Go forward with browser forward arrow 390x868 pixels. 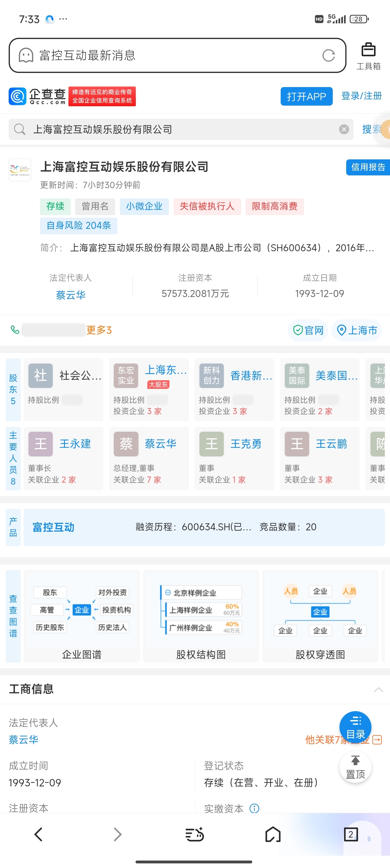click(x=117, y=834)
